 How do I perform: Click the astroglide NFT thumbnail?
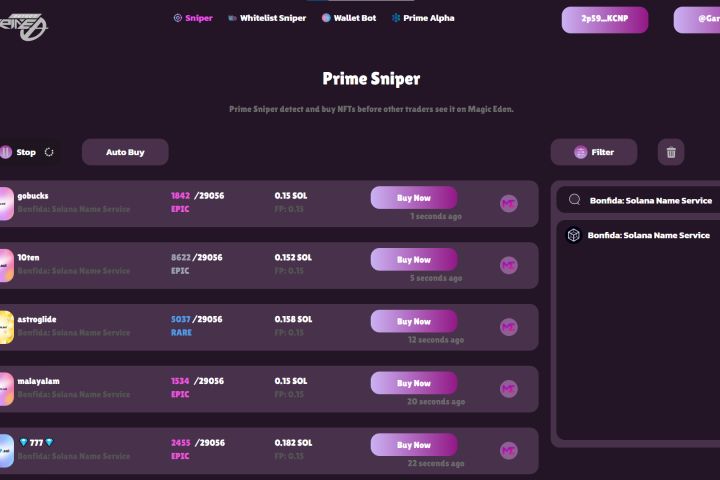pos(6,327)
